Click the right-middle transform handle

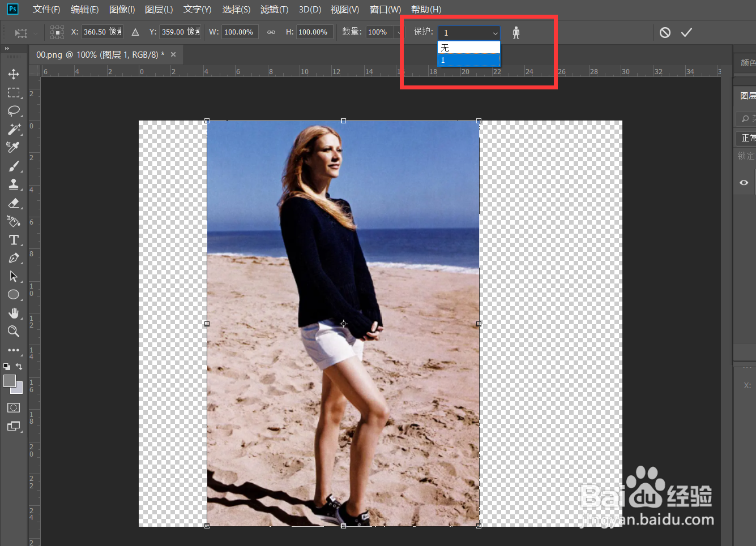479,324
